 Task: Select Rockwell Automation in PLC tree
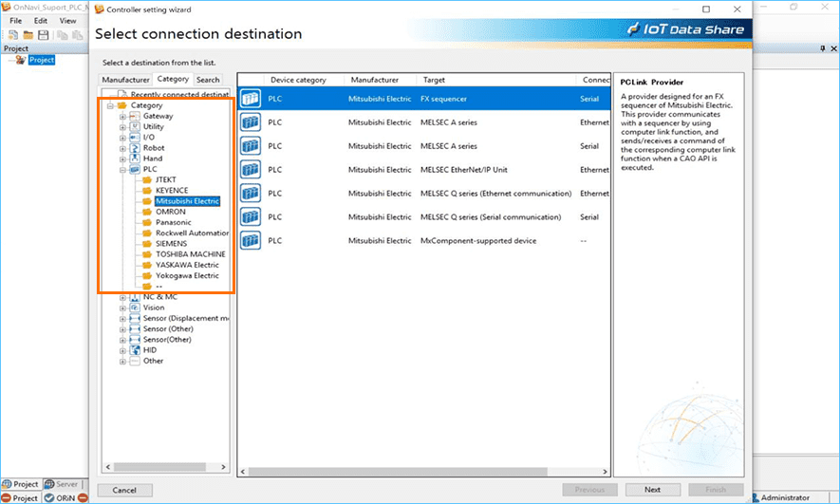click(192, 233)
